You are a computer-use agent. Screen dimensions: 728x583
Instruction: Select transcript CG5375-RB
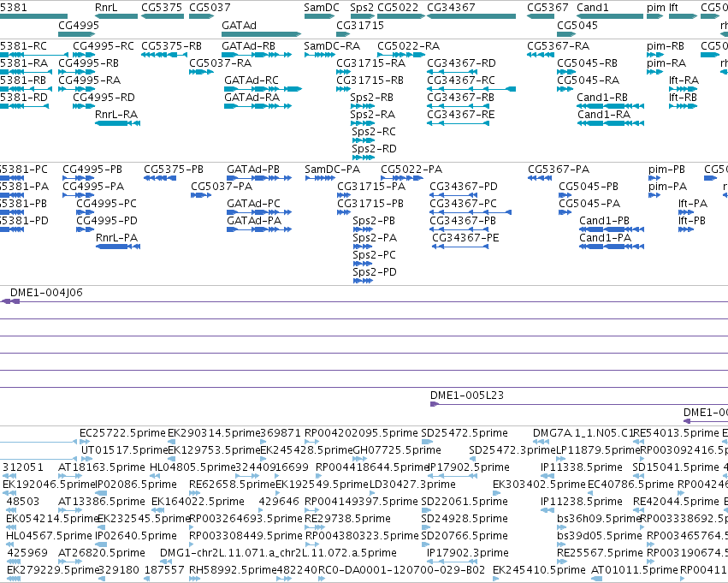[x=171, y=46]
